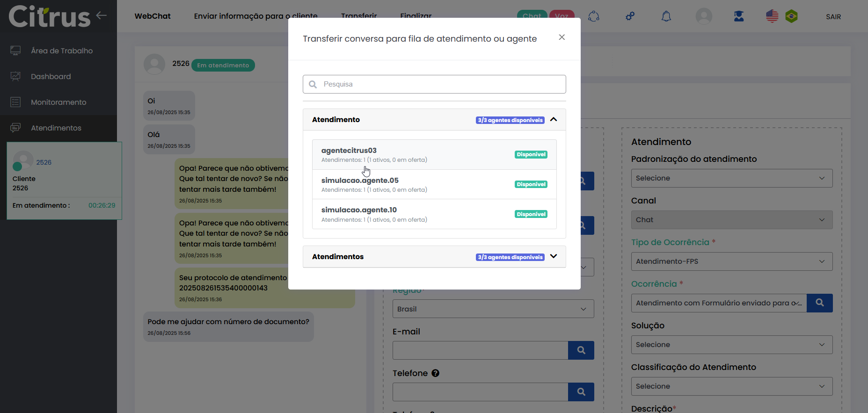Screen dimensions: 868x413
Task: Click the E-mail search magnifier button
Action: click(581, 350)
